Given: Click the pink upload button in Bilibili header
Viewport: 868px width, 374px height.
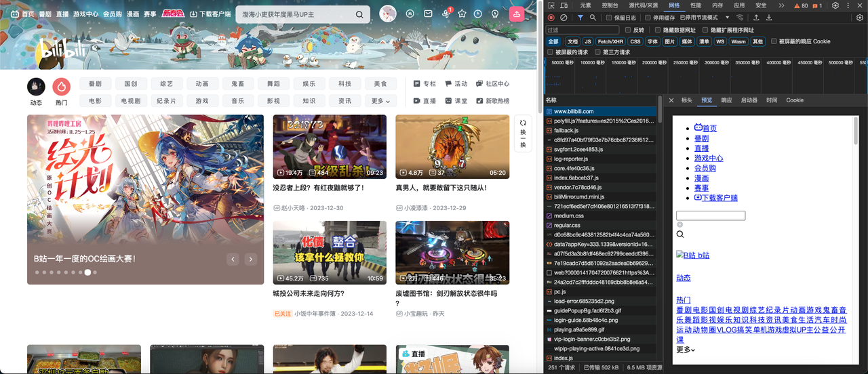Looking at the screenshot, I should click(x=517, y=14).
